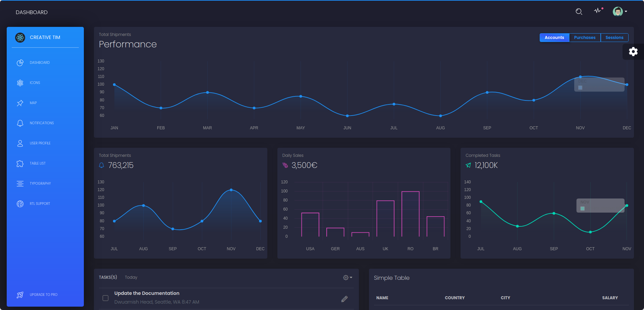Click the User Profile person icon in the sidebar
The width and height of the screenshot is (644, 310).
point(20,143)
